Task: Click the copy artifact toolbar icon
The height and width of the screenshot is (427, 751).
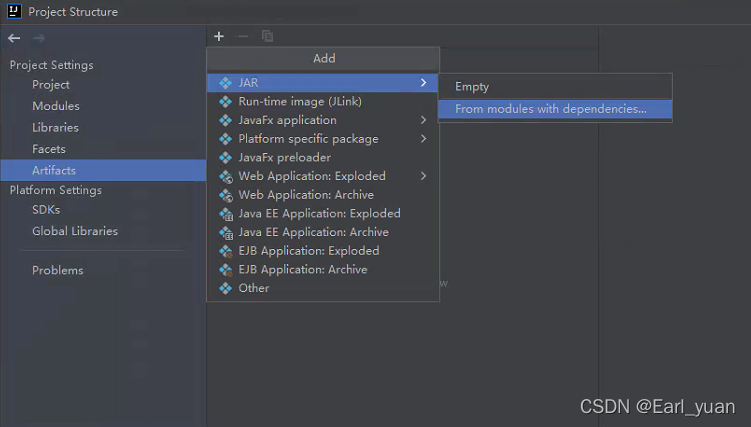Action: point(268,37)
